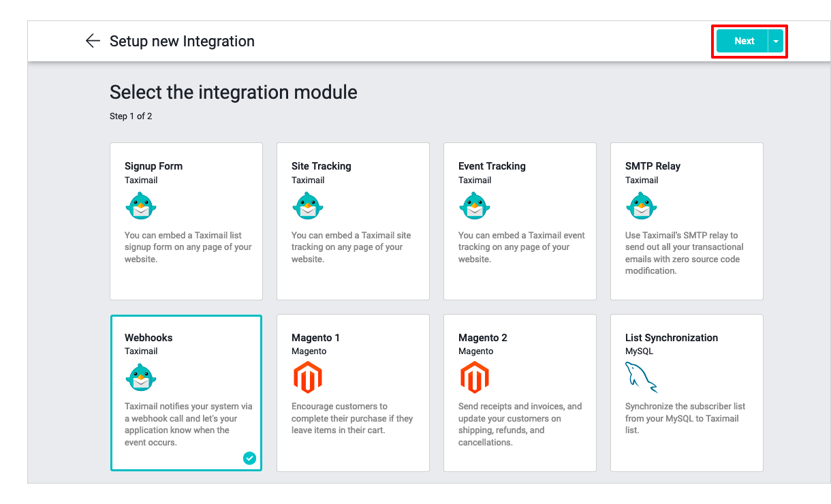Screen dimensions: 831x504
Task: Click the Magento 2 logo icon
Action: 475,377
